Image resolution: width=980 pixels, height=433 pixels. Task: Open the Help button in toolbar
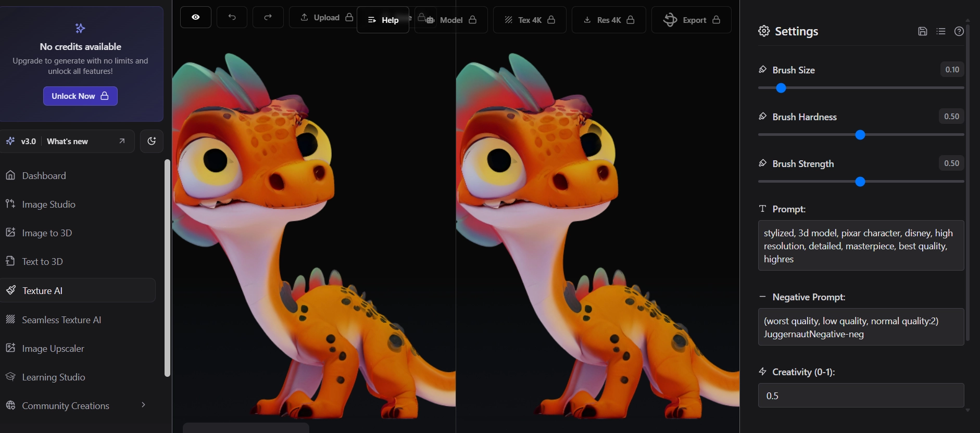[383, 20]
